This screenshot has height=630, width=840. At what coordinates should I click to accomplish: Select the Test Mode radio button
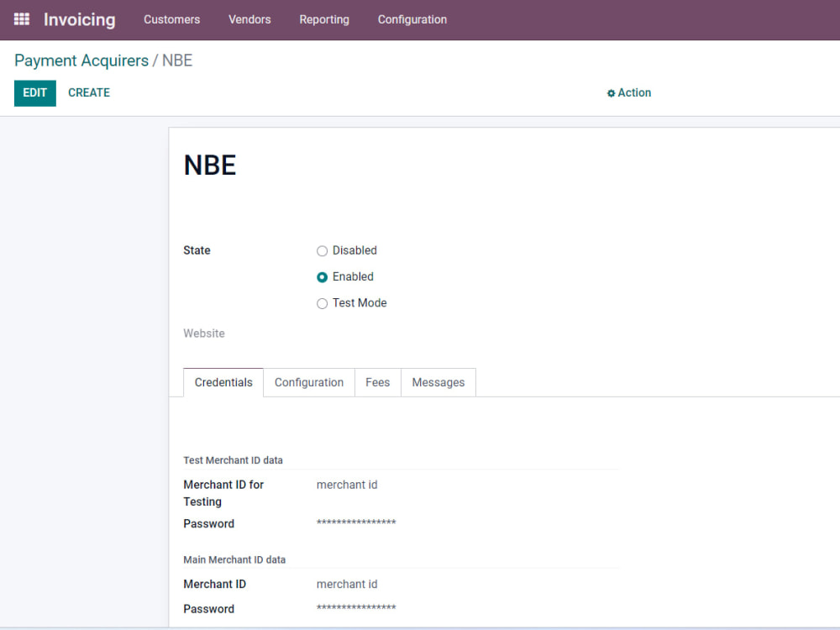(x=322, y=303)
